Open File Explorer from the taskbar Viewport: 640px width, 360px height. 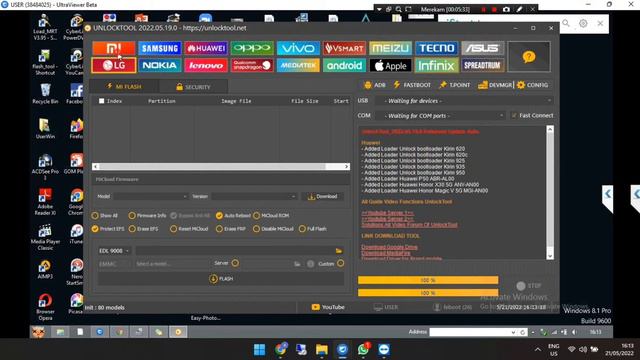tap(322, 349)
